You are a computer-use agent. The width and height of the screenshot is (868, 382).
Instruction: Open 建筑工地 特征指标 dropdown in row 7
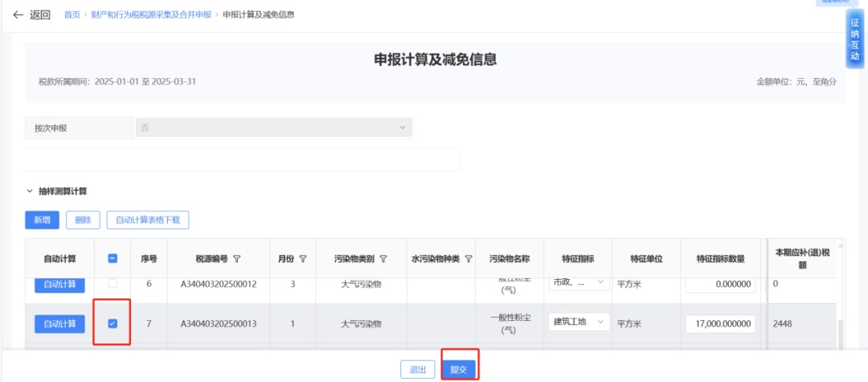coord(577,322)
